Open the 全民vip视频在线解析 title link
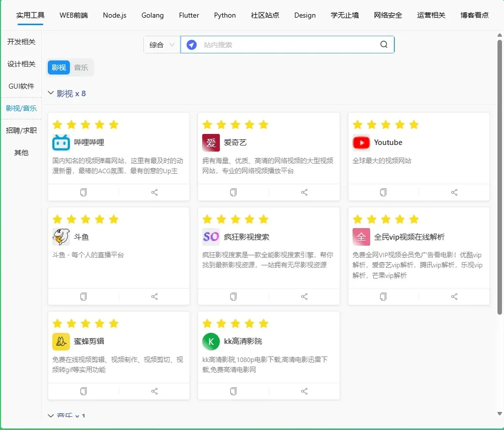Screen dimensions: 504x430 (409, 237)
